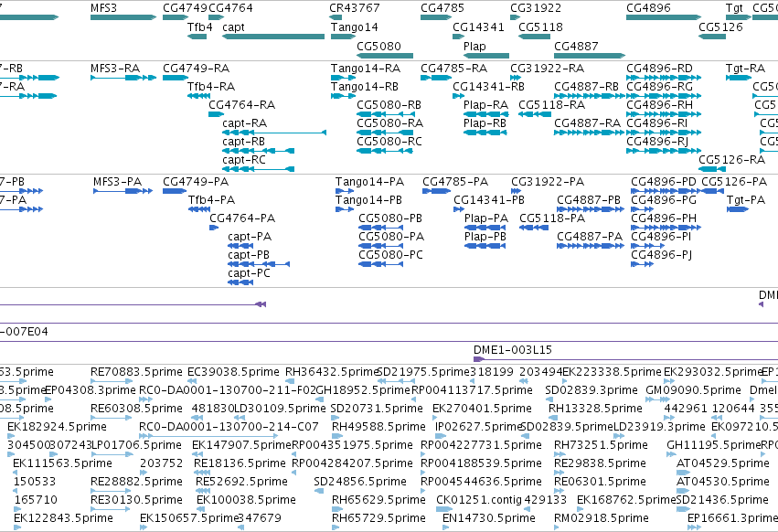Click the EN14730.5prime label
The width and height of the screenshot is (778, 532).
tap(489, 518)
